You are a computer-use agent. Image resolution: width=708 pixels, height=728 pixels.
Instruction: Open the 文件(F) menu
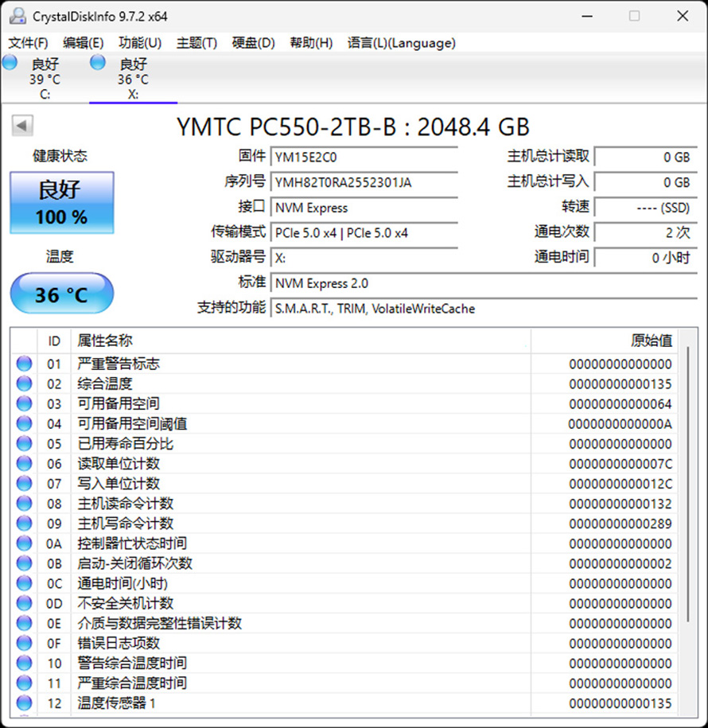28,43
